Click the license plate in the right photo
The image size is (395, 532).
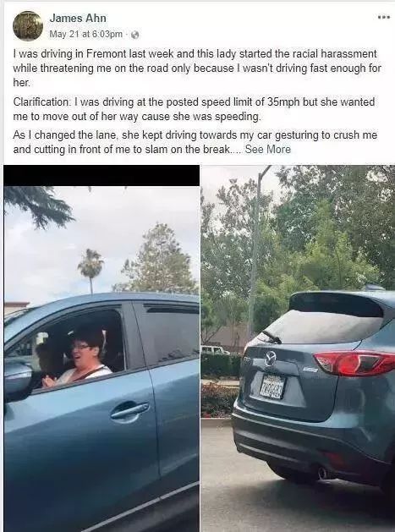(x=272, y=387)
